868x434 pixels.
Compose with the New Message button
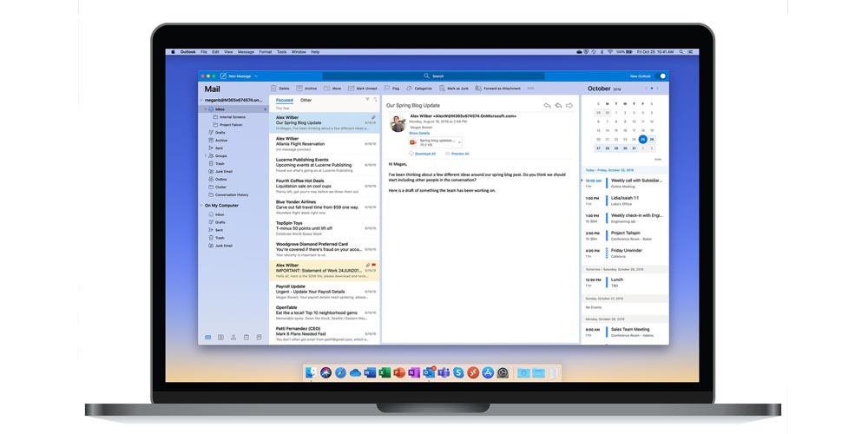[236, 76]
